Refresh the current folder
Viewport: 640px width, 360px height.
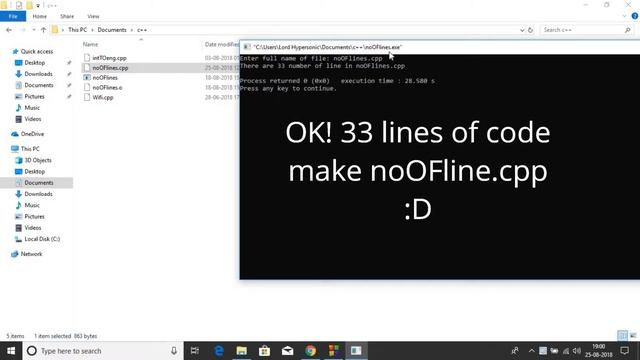tap(530, 30)
